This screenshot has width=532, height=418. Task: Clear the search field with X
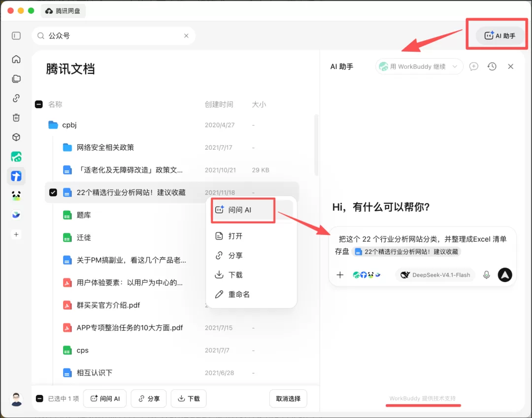click(186, 35)
